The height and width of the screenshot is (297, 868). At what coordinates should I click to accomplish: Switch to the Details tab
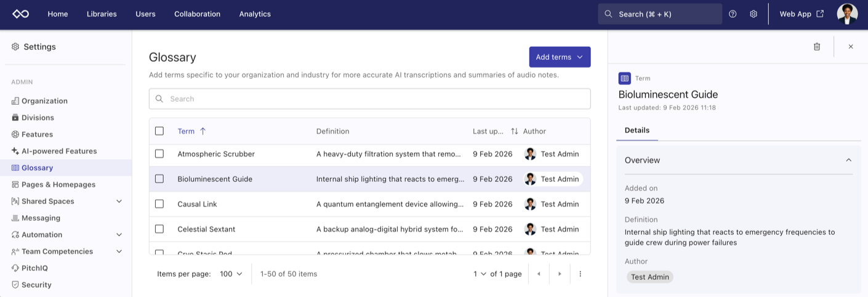click(637, 130)
